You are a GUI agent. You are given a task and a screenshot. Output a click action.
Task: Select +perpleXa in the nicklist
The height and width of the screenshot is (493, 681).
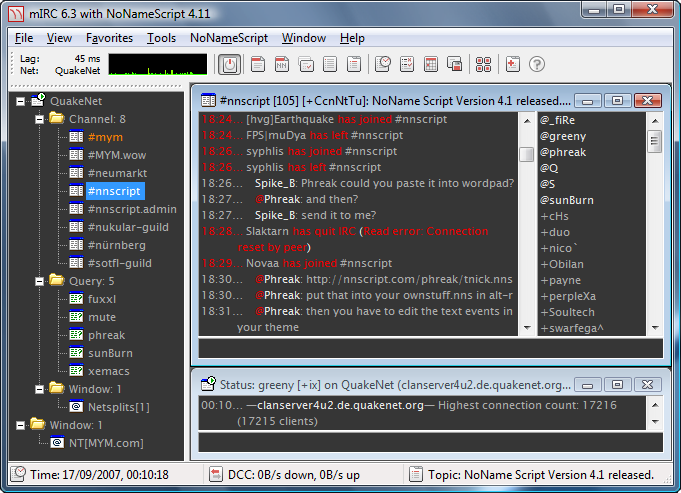(568, 296)
